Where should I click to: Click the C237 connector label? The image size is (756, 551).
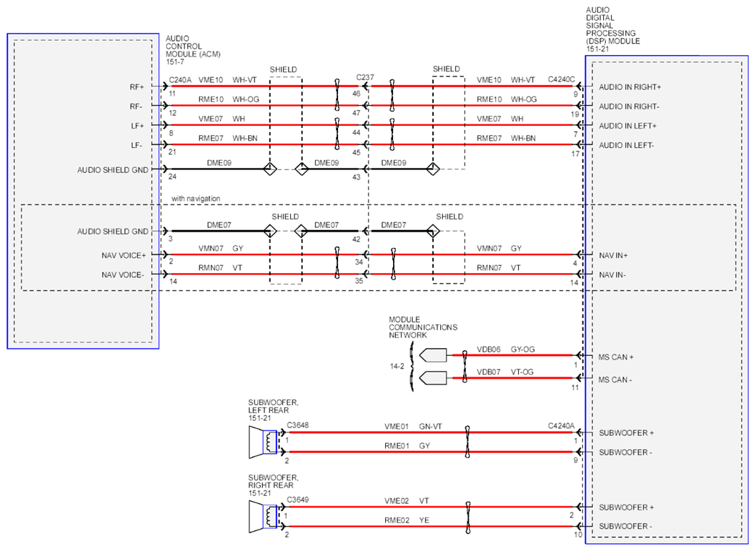(365, 77)
